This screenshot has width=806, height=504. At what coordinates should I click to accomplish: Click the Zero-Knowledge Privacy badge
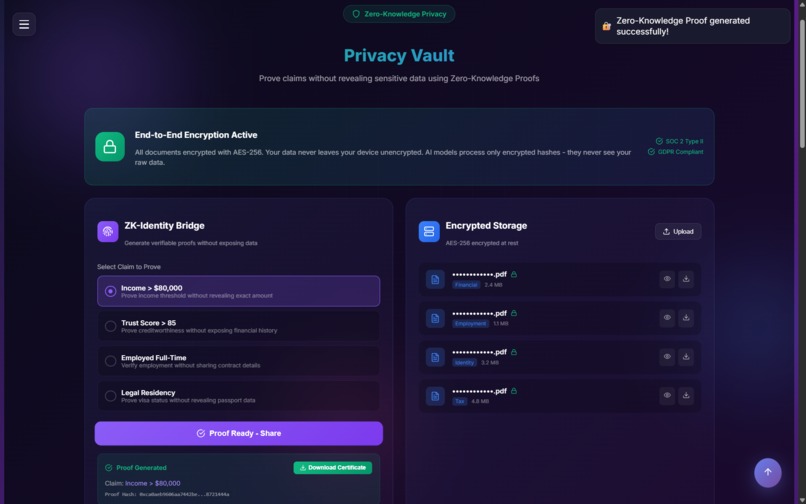click(399, 14)
